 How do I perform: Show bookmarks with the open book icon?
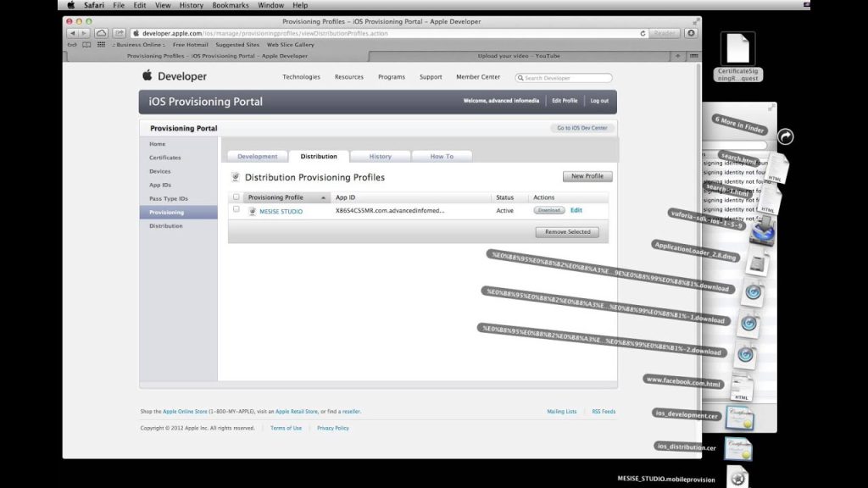(x=87, y=45)
